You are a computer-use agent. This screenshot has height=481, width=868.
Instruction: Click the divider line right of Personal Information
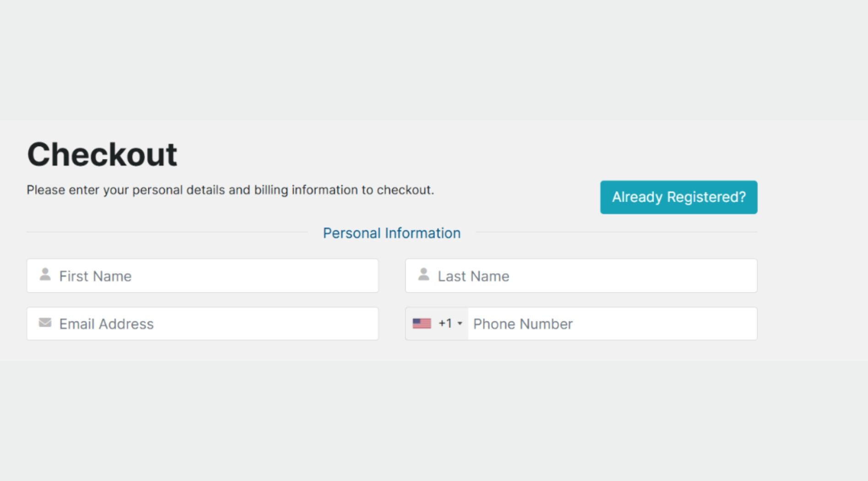616,232
